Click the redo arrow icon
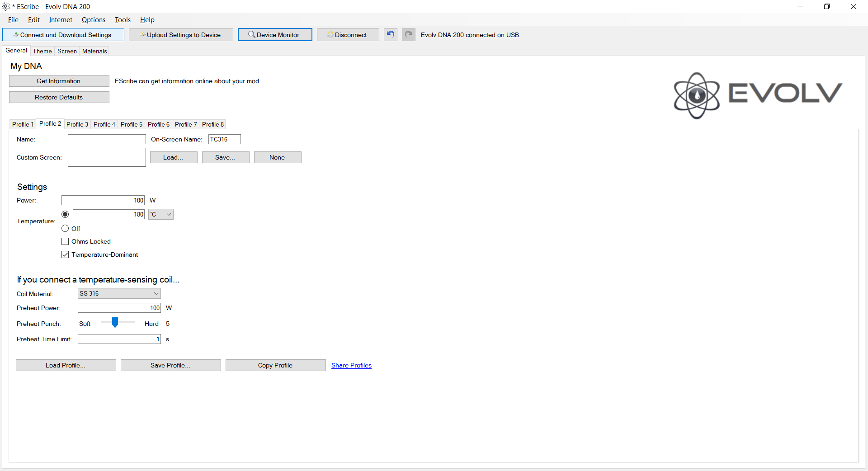This screenshot has width=868, height=471. (x=409, y=35)
